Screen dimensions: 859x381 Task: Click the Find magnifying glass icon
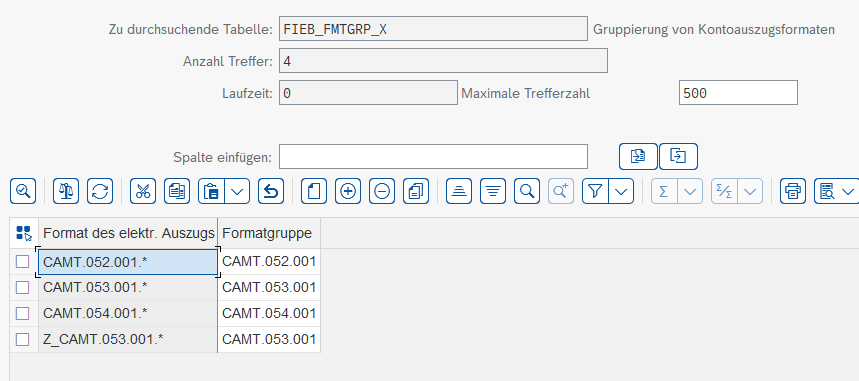[x=527, y=191]
